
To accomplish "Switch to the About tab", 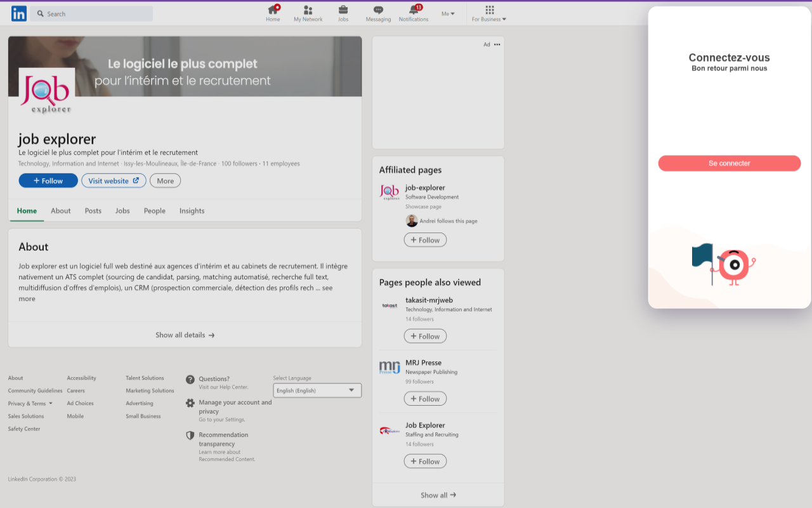I will pyautogui.click(x=61, y=211).
